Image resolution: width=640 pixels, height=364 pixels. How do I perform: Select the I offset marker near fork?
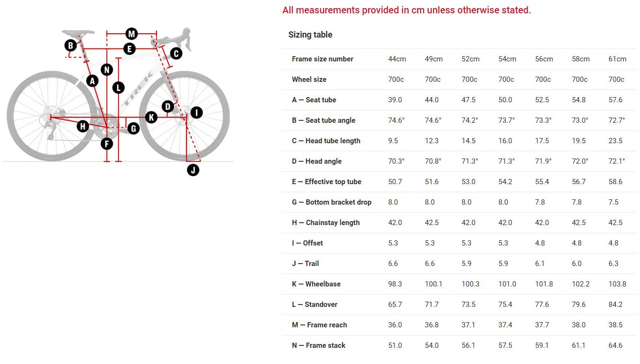pos(196,113)
